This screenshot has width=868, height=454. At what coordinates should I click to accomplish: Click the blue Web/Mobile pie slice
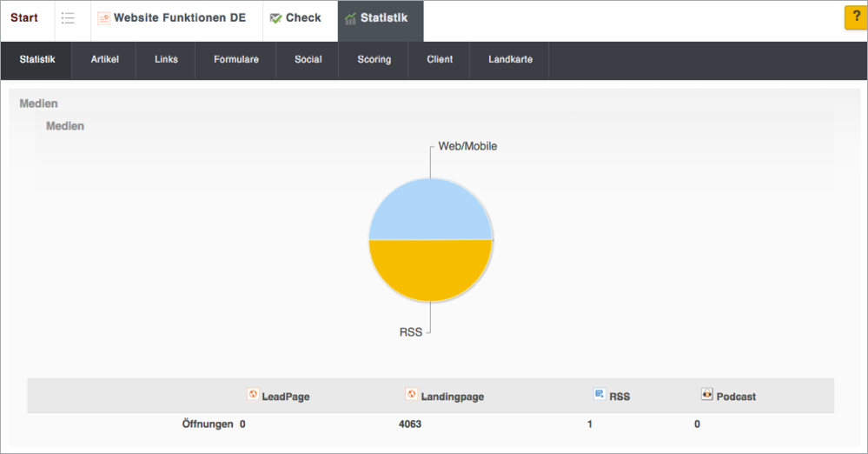[430, 210]
